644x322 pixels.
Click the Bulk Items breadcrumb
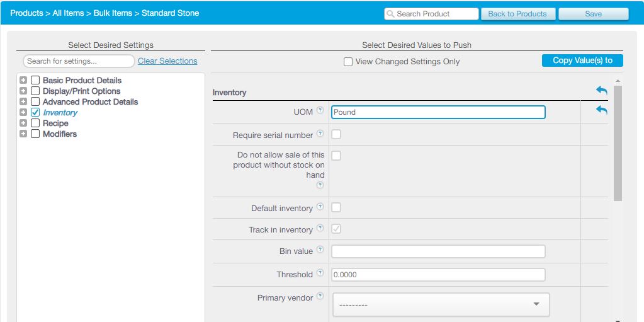[113, 13]
